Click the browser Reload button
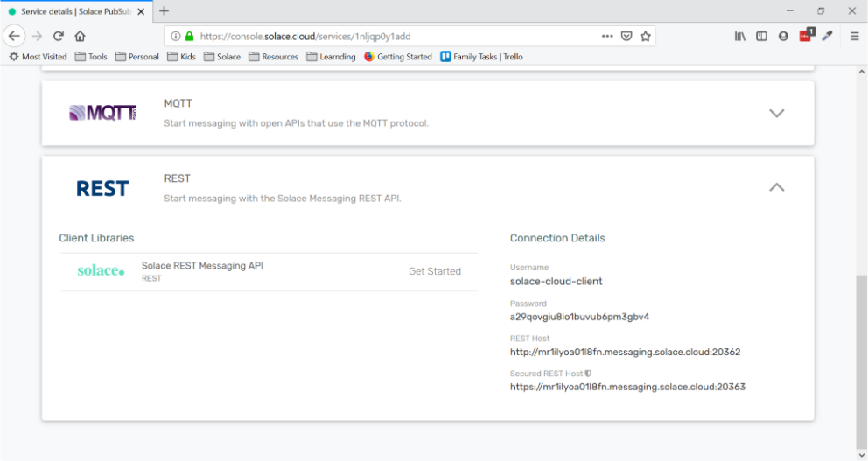Viewport: 868px width, 461px height. tap(59, 36)
